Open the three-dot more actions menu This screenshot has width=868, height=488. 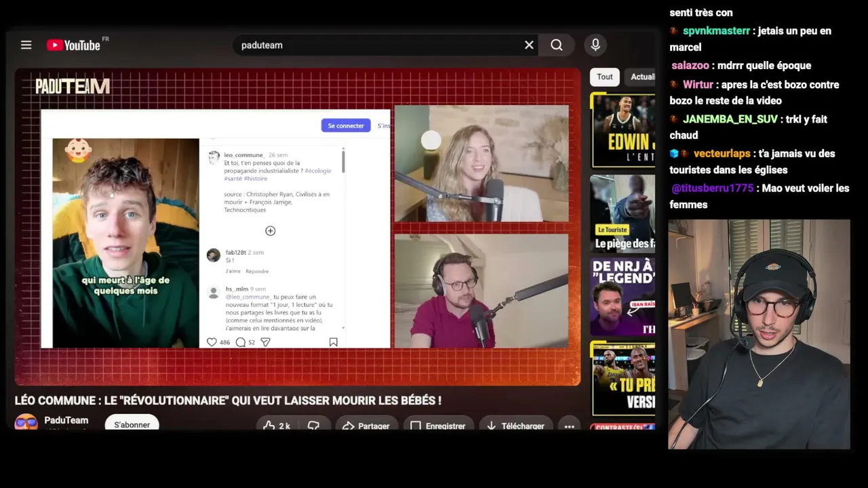click(x=570, y=426)
